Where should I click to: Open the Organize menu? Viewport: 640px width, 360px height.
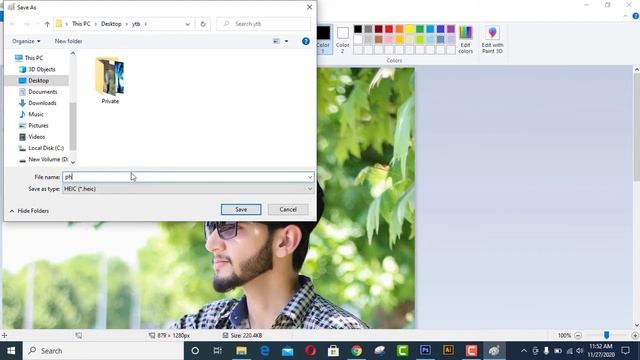26,41
